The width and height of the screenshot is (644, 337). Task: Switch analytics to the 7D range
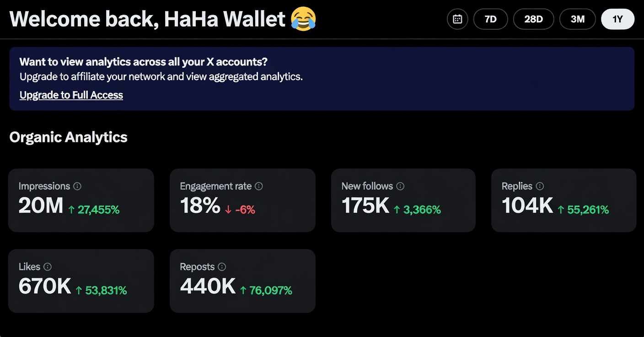490,19
